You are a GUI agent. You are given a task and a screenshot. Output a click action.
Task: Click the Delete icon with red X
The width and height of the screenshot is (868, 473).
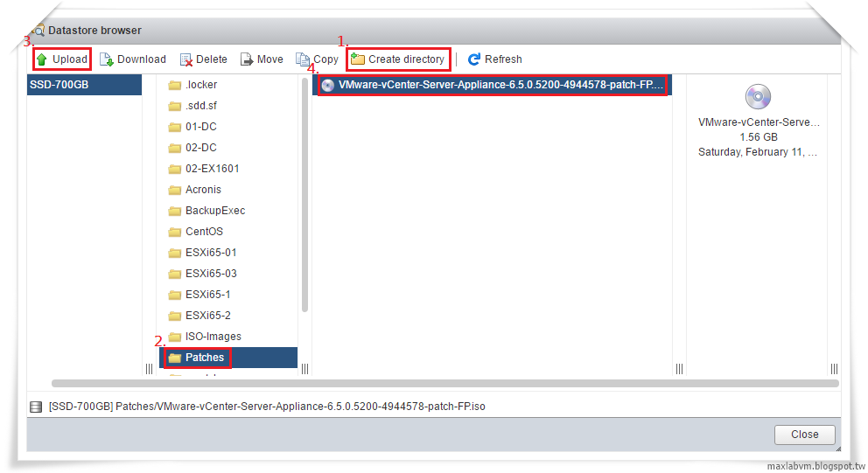tap(186, 59)
